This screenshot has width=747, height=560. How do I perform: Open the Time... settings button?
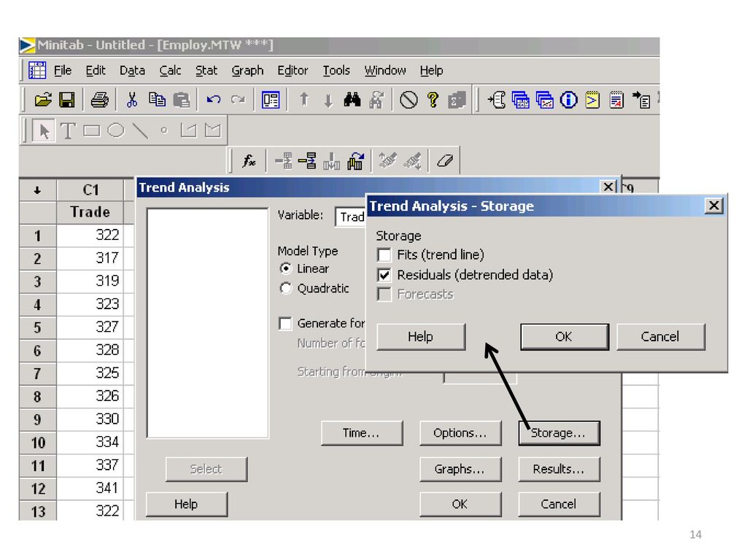point(362,433)
